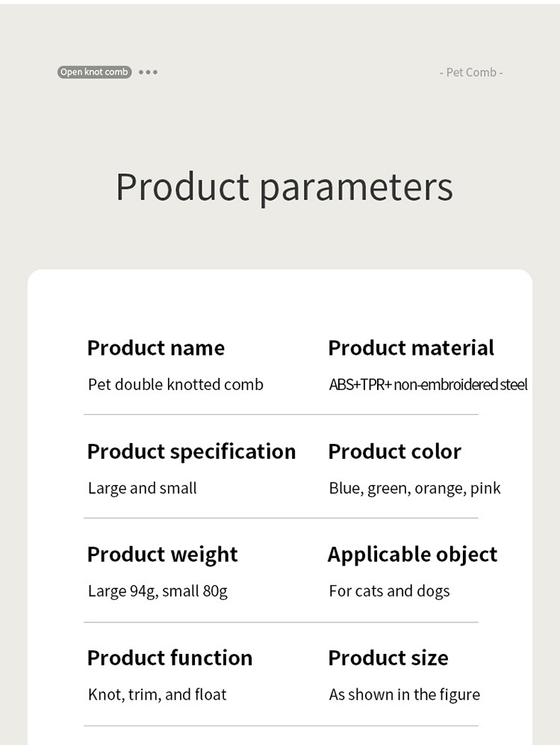Select the "Product color" heading

(394, 451)
